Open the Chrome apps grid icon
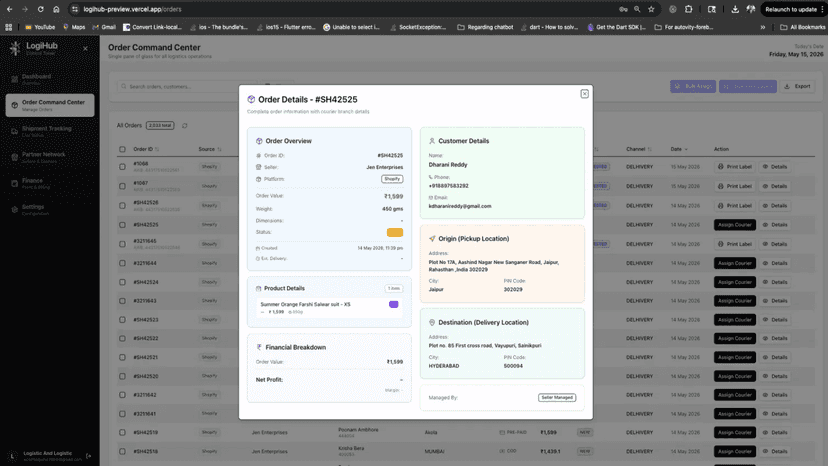 coord(8,27)
